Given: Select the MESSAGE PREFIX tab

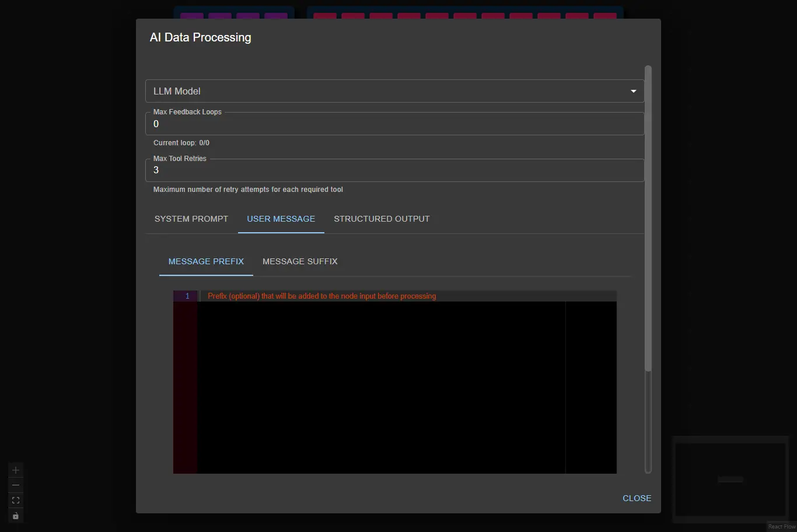Looking at the screenshot, I should click(x=206, y=261).
